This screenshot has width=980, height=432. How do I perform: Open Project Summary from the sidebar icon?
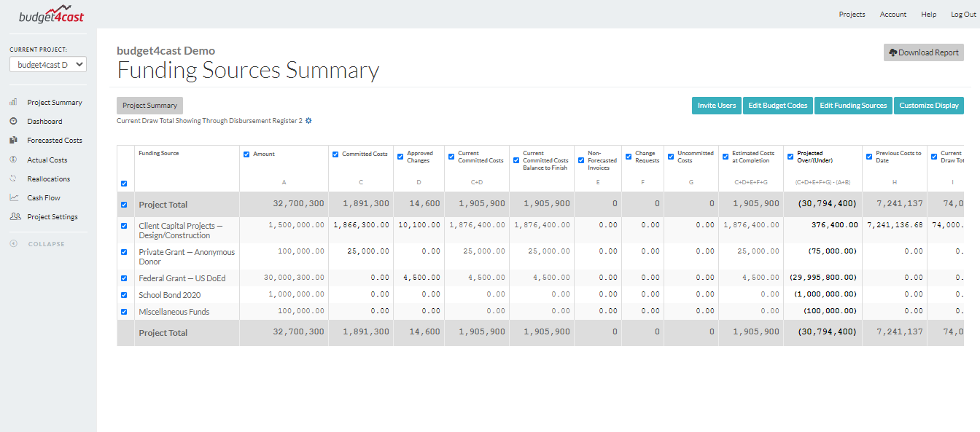coord(13,103)
